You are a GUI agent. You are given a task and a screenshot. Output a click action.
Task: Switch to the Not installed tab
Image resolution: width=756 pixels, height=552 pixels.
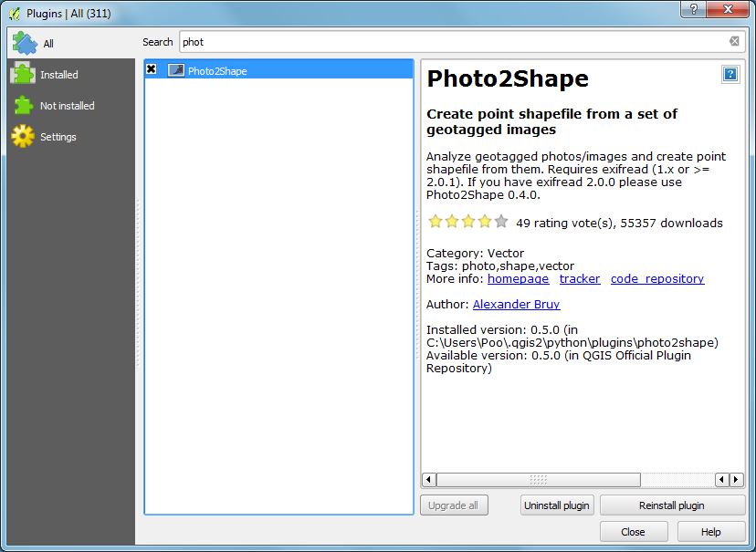[x=71, y=106]
